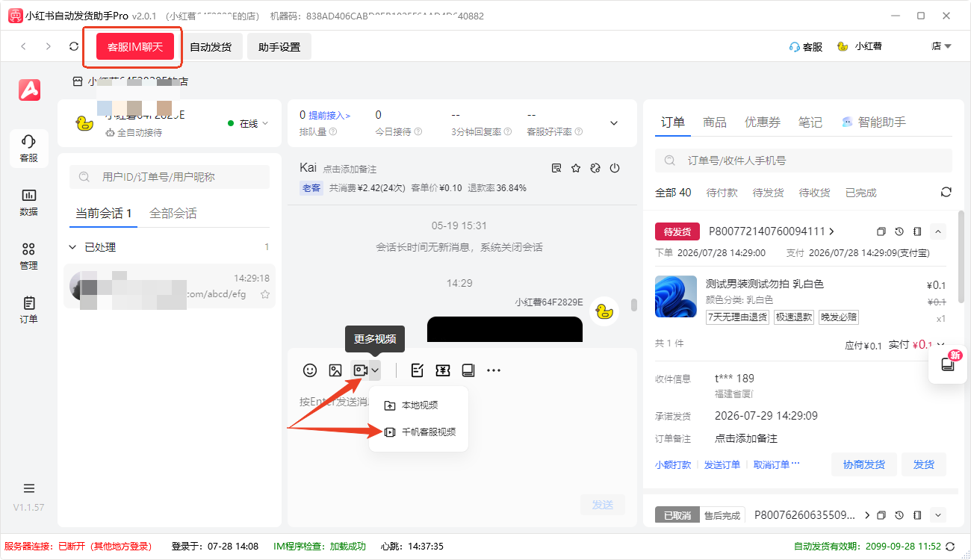Click the refresh icon in the status bar
This screenshot has width=971, height=560.
pyautogui.click(x=950, y=546)
